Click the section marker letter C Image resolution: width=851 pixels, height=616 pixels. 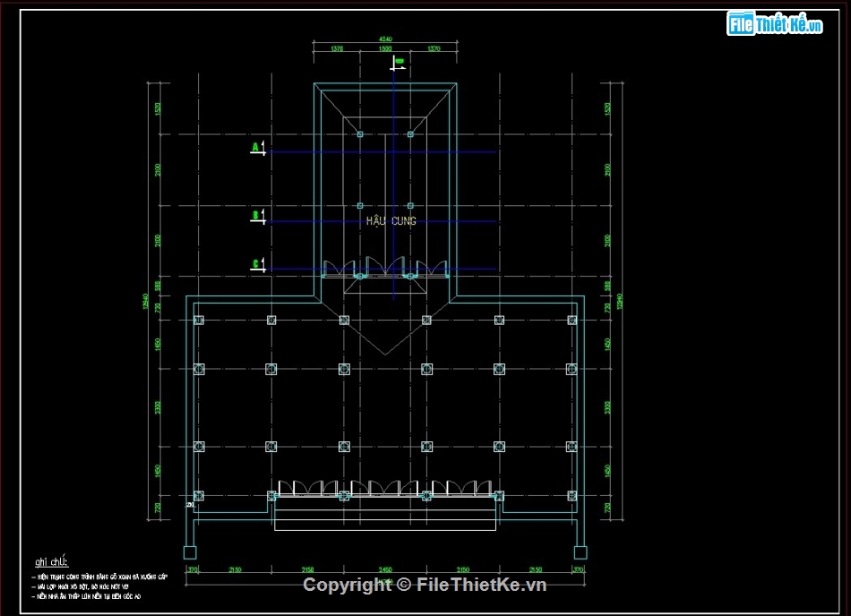(x=255, y=264)
